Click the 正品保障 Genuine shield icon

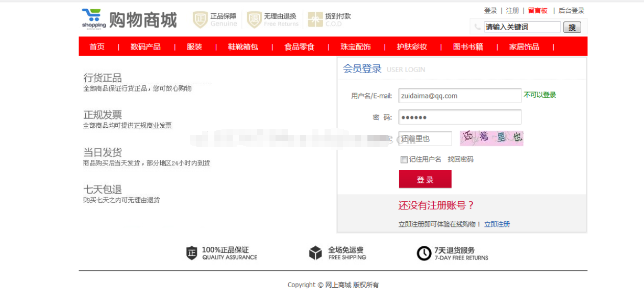point(200,20)
